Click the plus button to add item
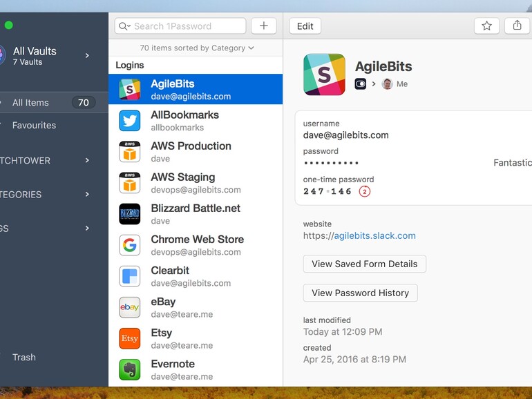Screen dimensions: 532x399 [x=264, y=26]
